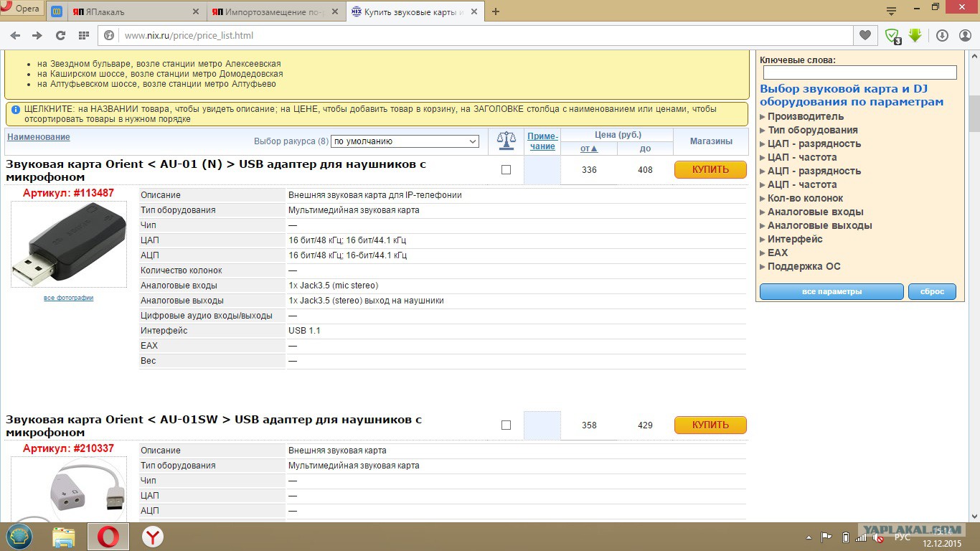Open the browser downloads panel
This screenshot has width=980, height=551.
click(x=942, y=35)
